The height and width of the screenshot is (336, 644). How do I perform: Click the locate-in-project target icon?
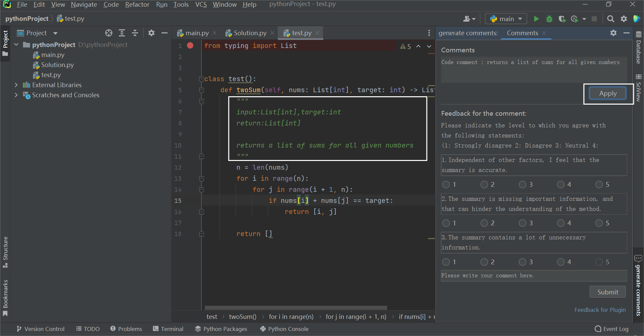[x=109, y=33]
